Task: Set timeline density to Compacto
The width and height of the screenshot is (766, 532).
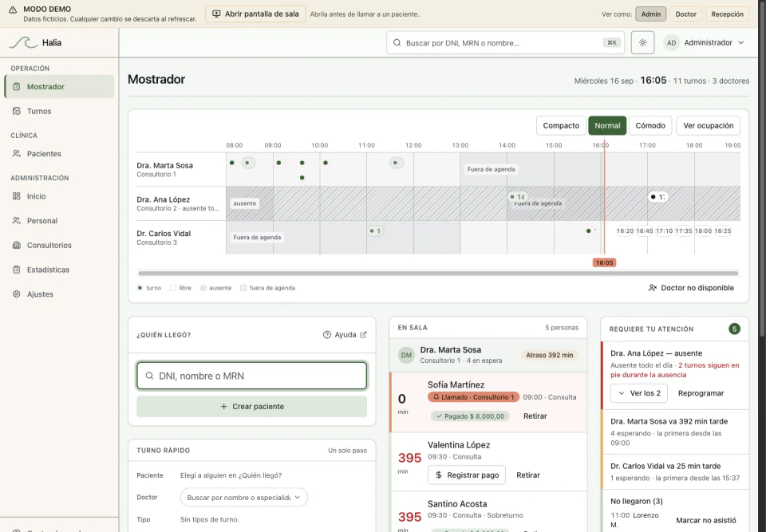Action: [x=561, y=125]
